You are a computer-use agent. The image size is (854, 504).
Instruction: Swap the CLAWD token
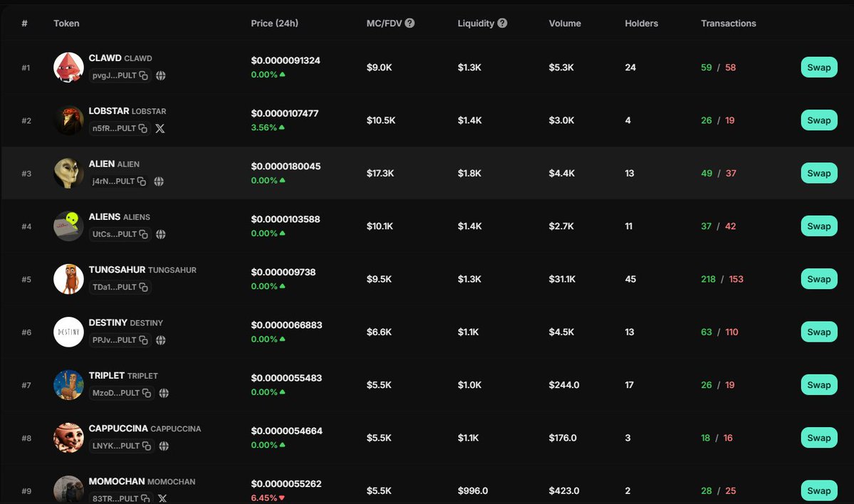pyautogui.click(x=818, y=68)
